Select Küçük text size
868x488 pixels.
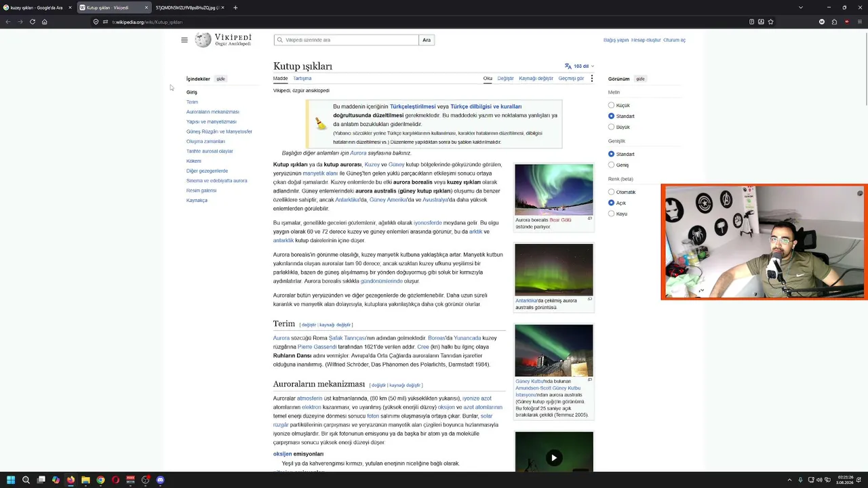point(611,105)
